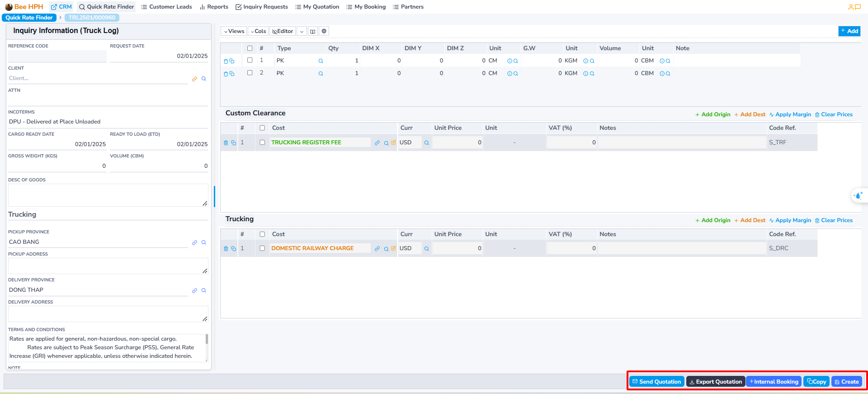This screenshot has height=394, width=868.
Task: Delete the Trucking Register Fee row
Action: tap(226, 143)
